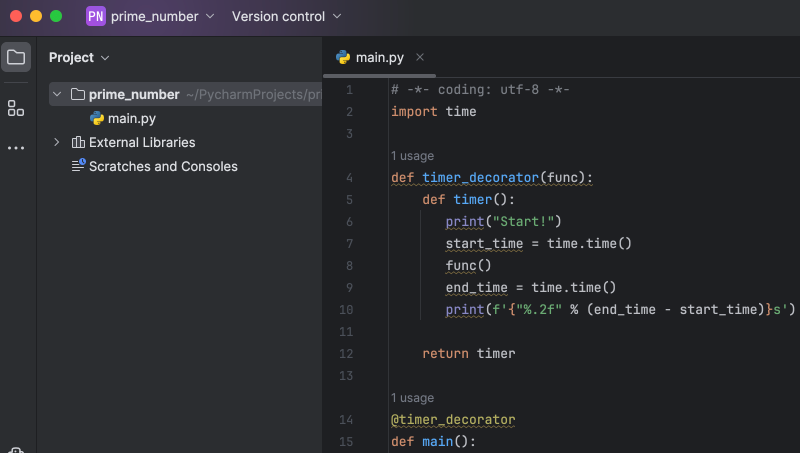The image size is (800, 453).
Task: Click the Scratches and Consoles icon
Action: [x=78, y=165]
